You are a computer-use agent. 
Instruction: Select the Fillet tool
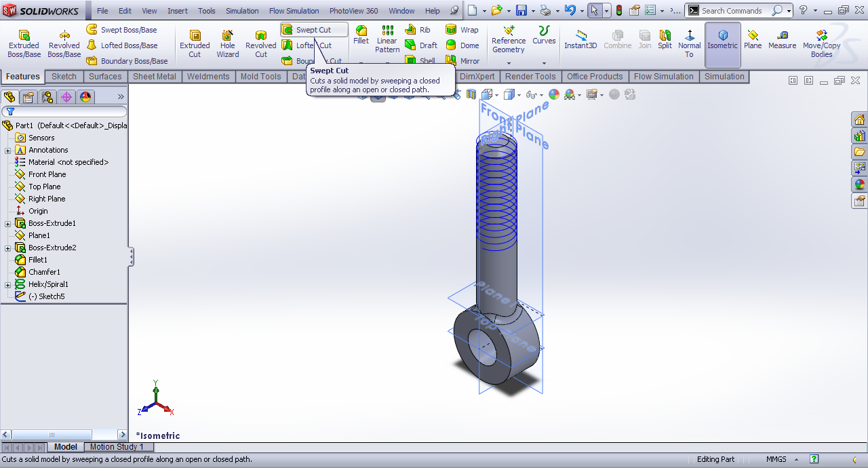pos(361,35)
